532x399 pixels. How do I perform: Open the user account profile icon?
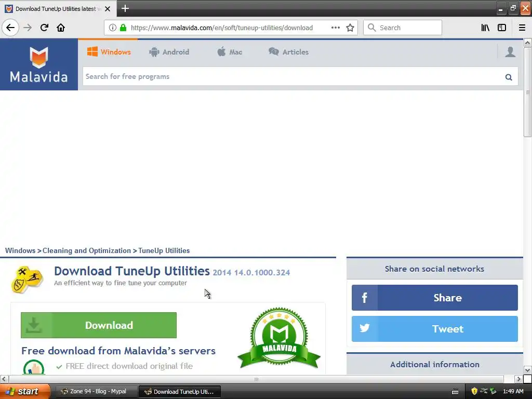pos(510,52)
